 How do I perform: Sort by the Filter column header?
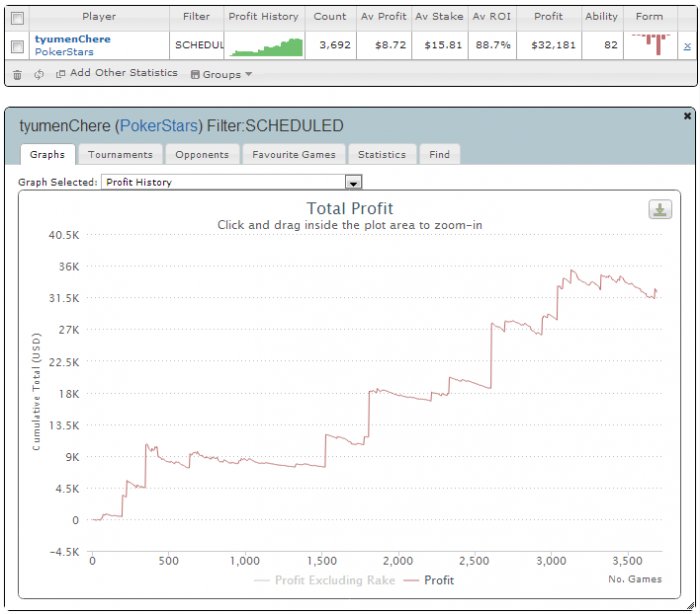point(196,17)
